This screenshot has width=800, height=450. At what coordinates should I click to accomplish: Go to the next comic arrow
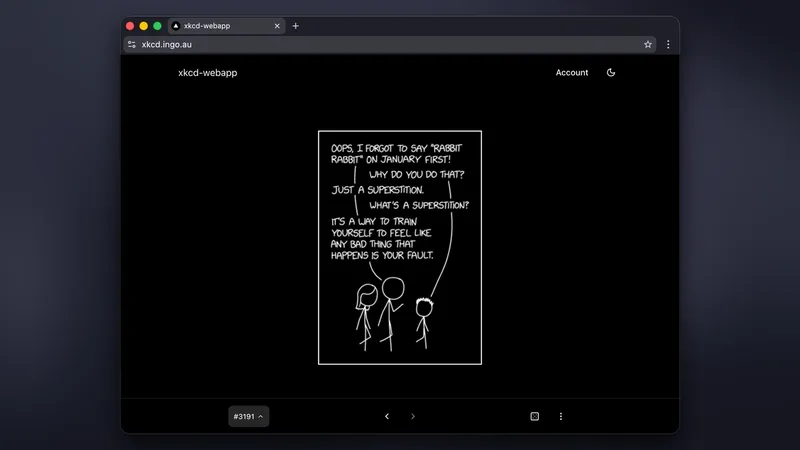tap(413, 416)
